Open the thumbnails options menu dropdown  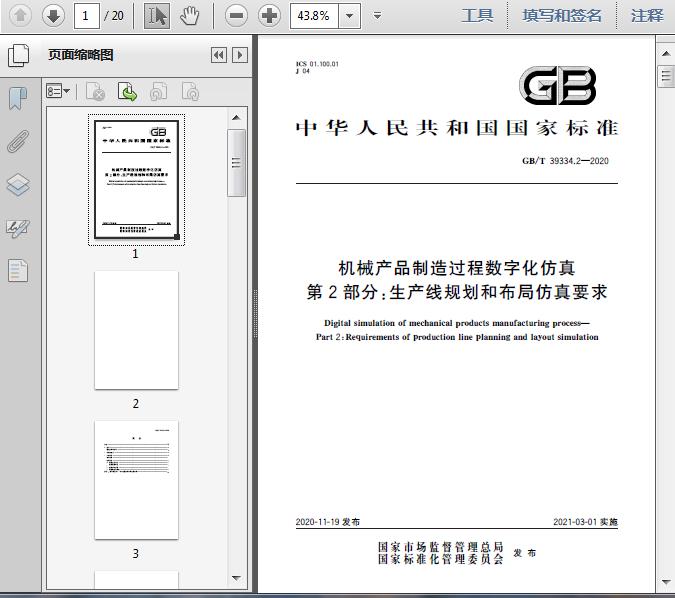tap(59, 92)
